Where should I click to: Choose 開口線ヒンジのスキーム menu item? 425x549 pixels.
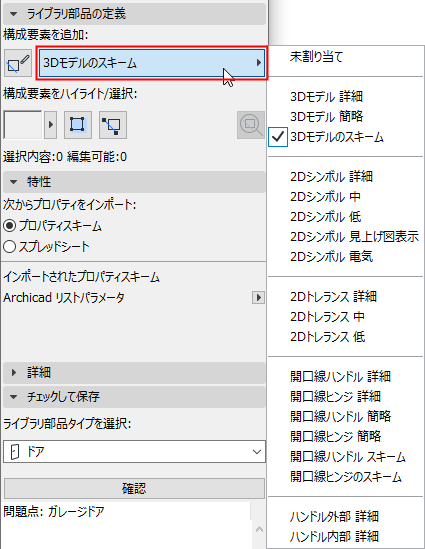point(345,477)
